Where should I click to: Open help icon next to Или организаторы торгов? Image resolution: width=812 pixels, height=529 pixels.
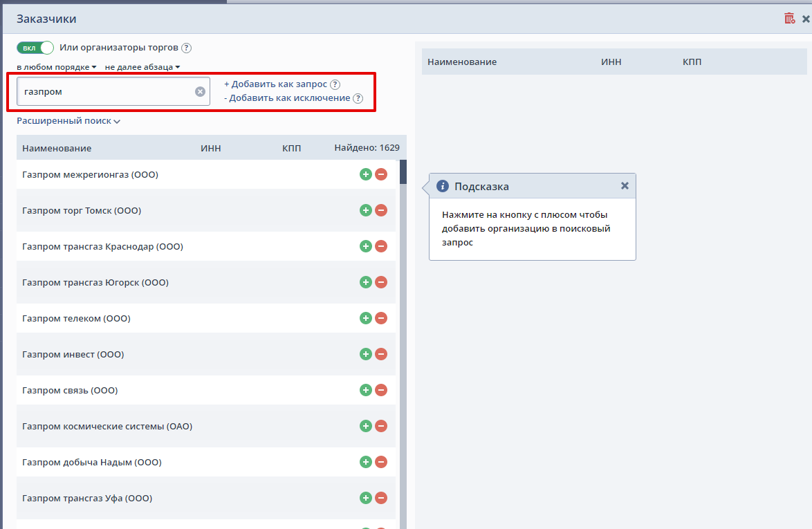[187, 48]
